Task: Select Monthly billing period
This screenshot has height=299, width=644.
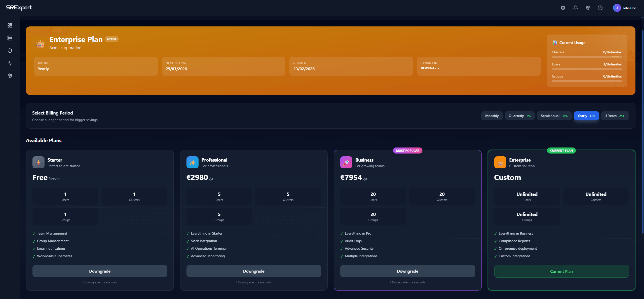Action: (491, 116)
